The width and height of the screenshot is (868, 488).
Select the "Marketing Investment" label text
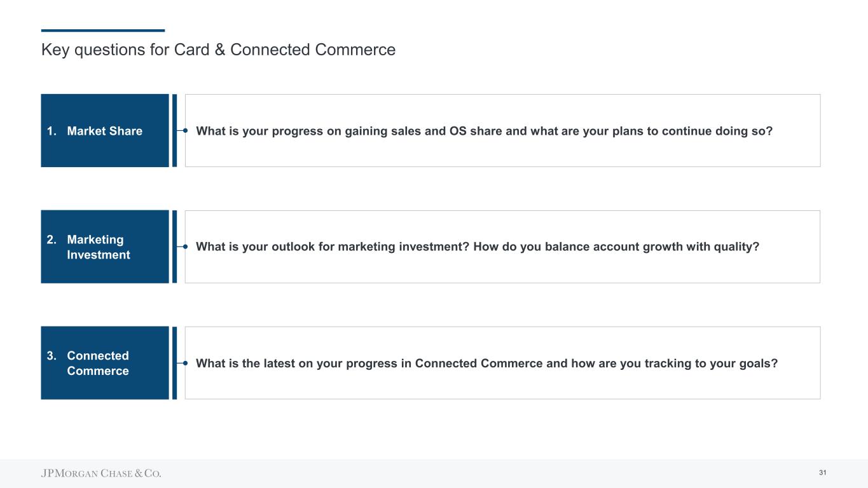pyautogui.click(x=99, y=247)
